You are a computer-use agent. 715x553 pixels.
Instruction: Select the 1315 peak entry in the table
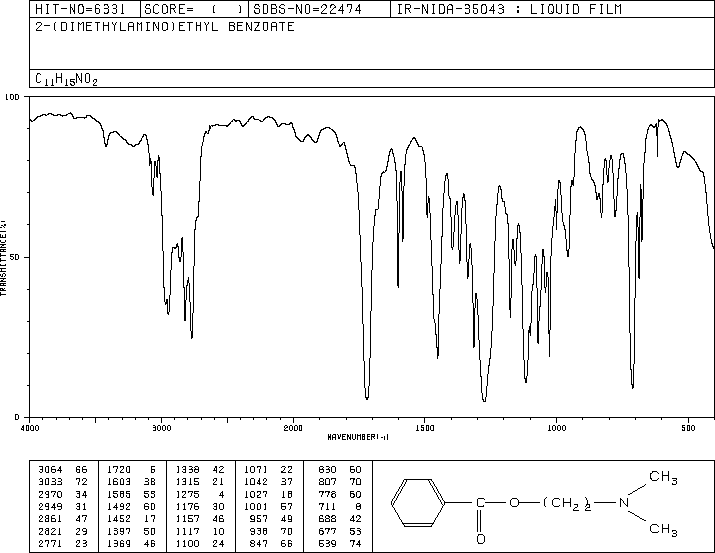click(200, 482)
